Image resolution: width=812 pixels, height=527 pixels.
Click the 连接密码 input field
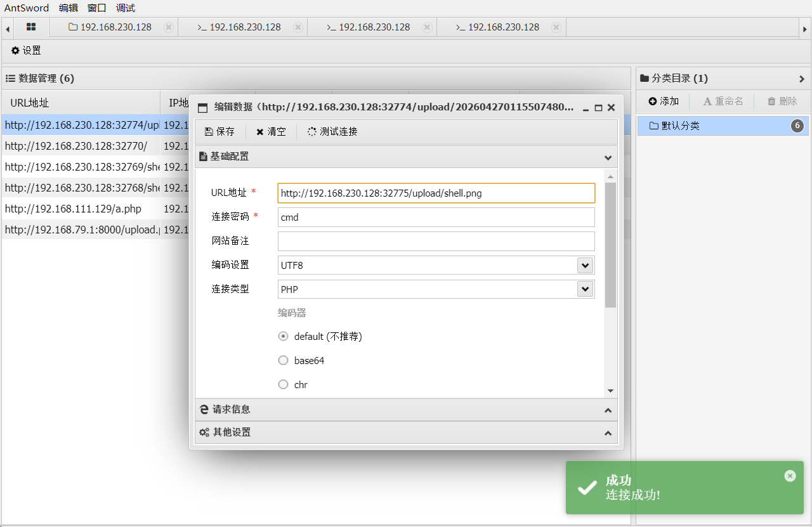(x=436, y=217)
